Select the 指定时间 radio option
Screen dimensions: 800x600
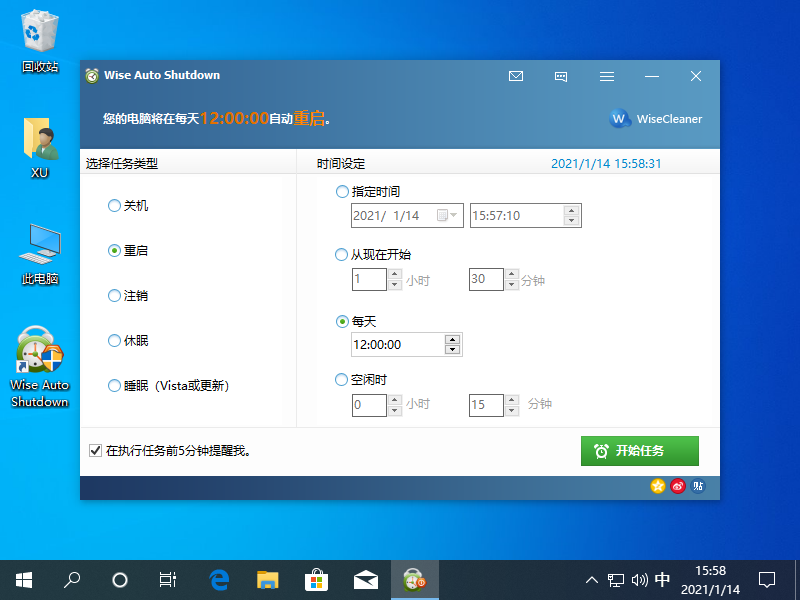pos(343,192)
